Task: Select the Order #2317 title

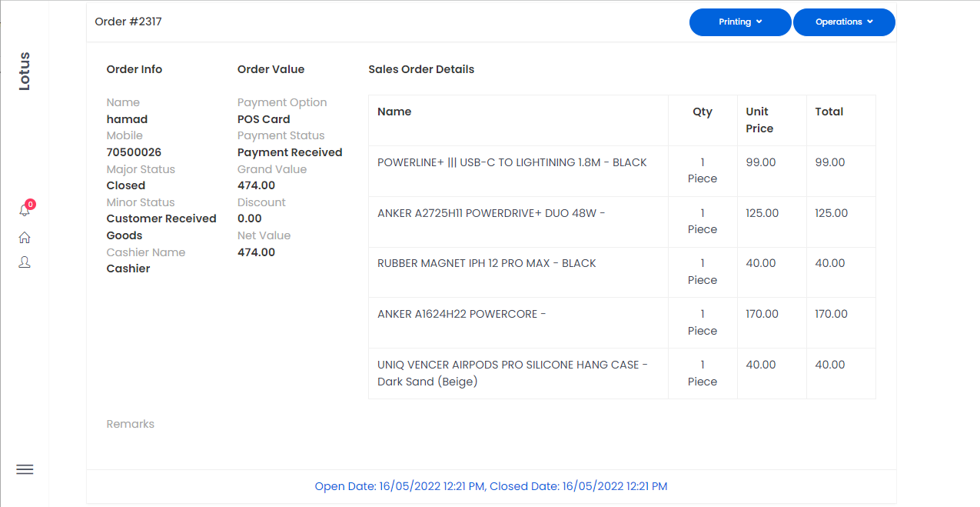Action: point(128,22)
